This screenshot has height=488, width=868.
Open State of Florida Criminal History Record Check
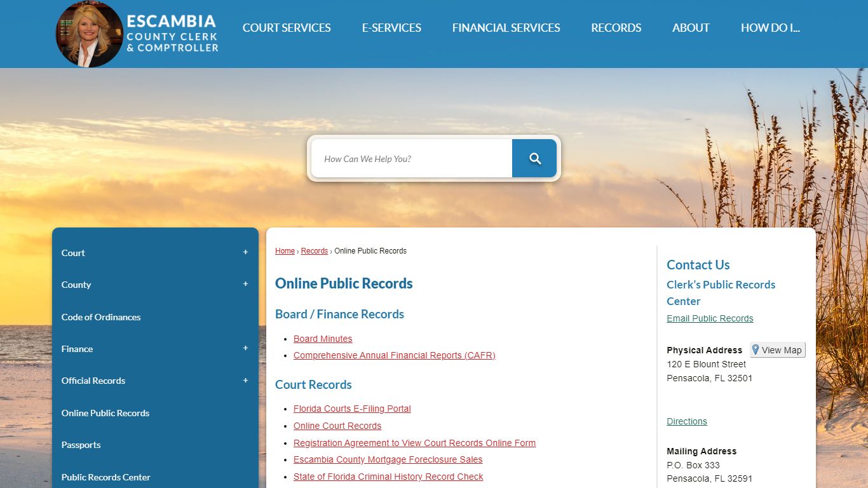pos(388,477)
